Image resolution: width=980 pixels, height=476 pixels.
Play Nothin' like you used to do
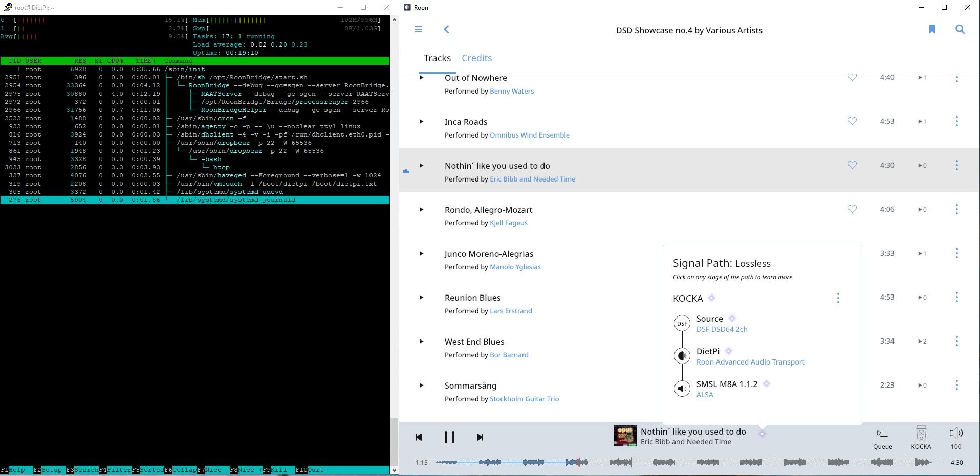pos(422,166)
